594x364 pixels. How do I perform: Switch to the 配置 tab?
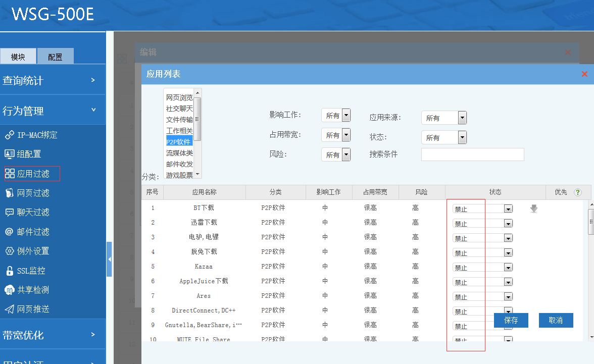pyautogui.click(x=56, y=57)
